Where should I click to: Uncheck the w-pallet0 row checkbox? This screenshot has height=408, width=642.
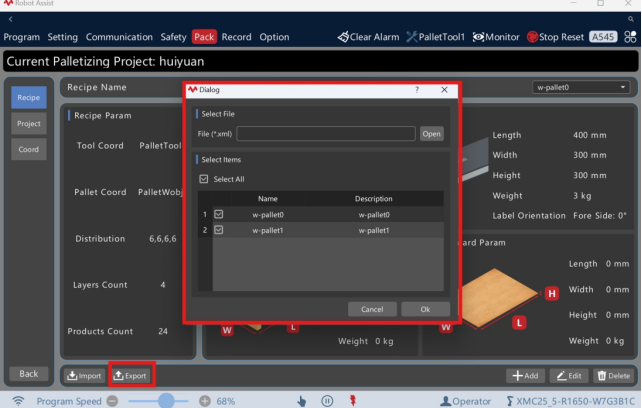[x=219, y=214]
